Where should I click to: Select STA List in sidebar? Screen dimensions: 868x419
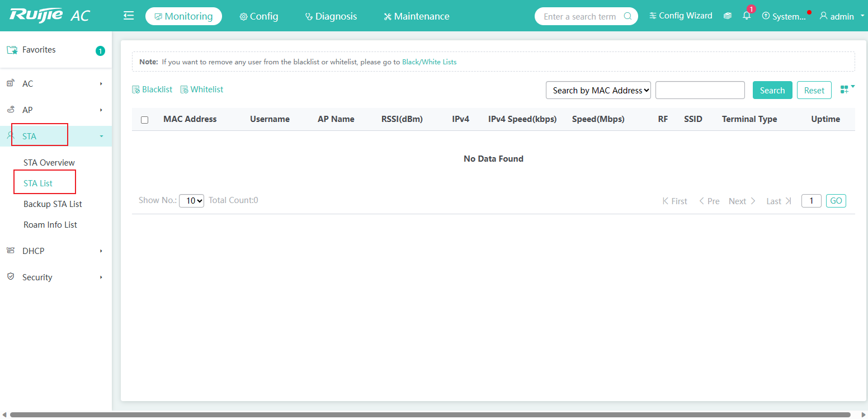(38, 183)
